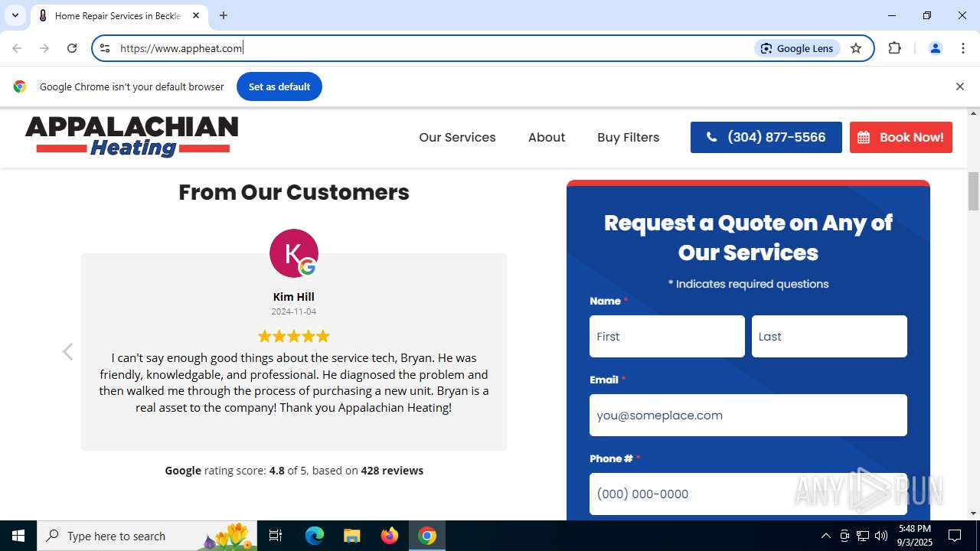
Task: Open Google Lens in the address bar
Action: (797, 48)
